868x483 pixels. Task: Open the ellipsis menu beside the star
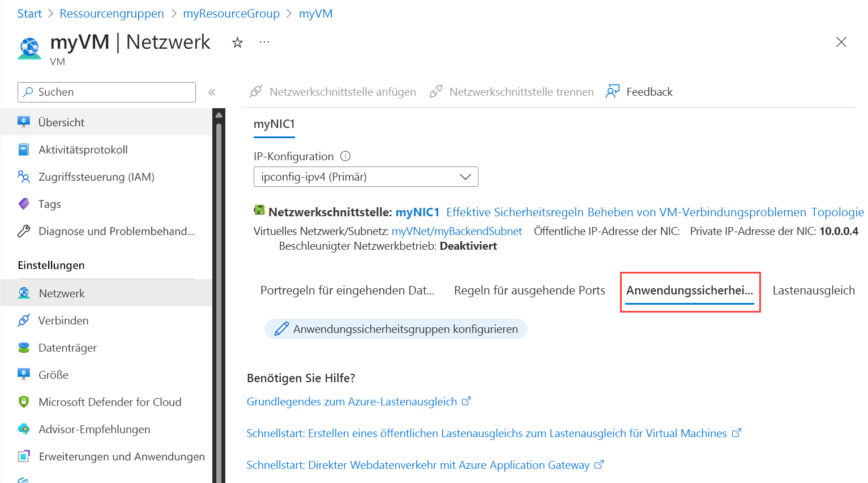pyautogui.click(x=264, y=42)
